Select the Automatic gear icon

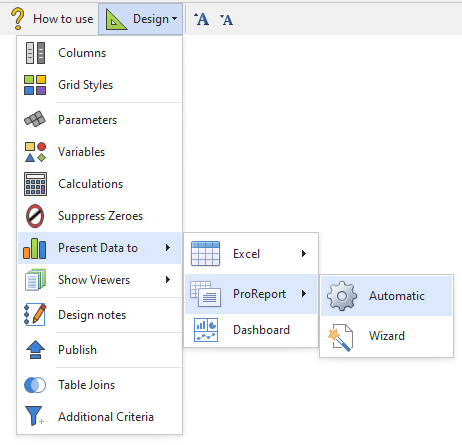342,296
